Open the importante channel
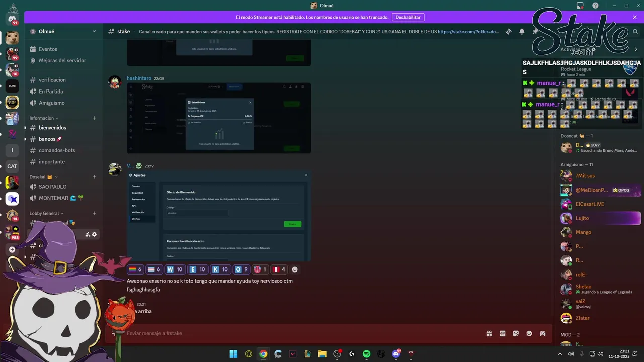 [64, 162]
